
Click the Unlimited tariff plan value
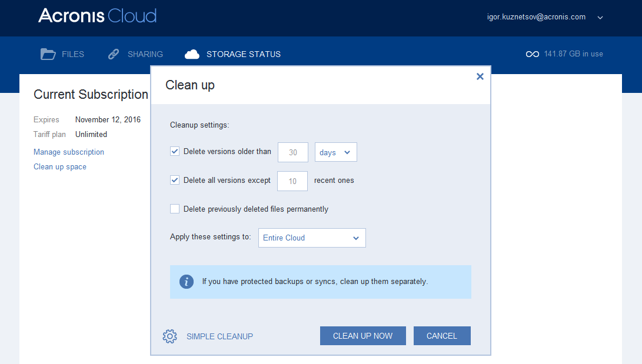point(91,134)
